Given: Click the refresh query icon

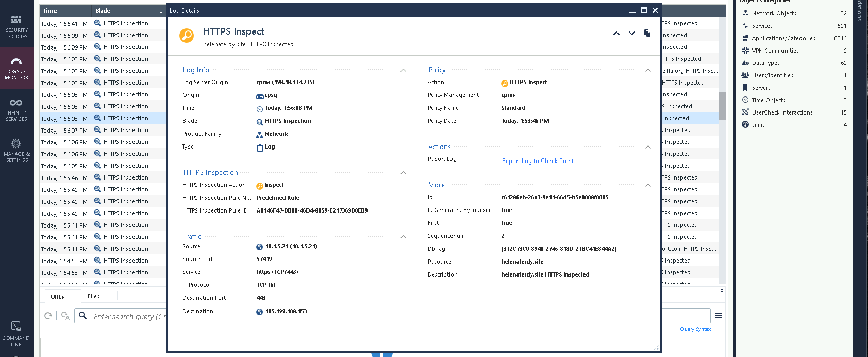Looking at the screenshot, I should [x=48, y=316].
